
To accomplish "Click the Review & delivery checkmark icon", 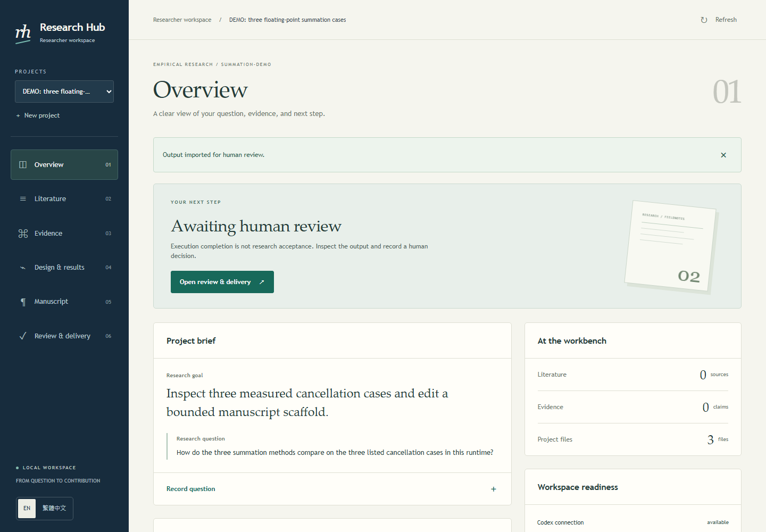I will tap(23, 336).
